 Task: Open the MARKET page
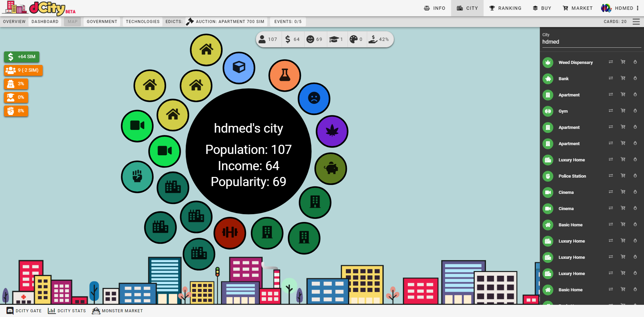[x=577, y=8]
